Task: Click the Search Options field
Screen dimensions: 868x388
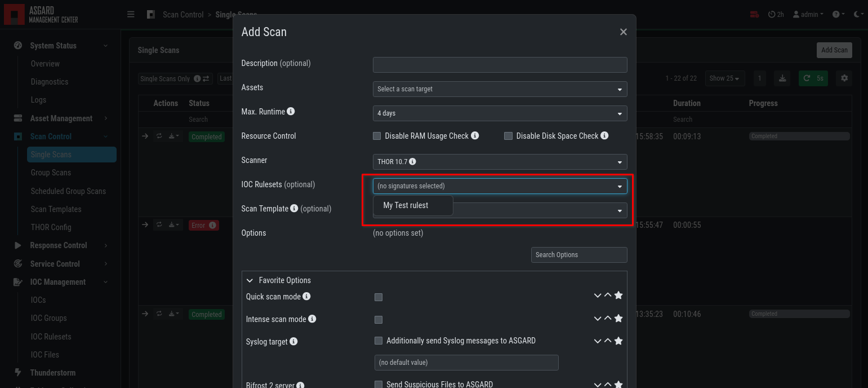Action: pos(579,255)
